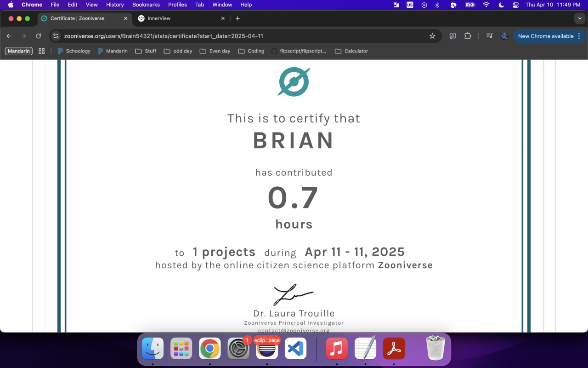
Task: Open the Window menu
Action: [222, 5]
